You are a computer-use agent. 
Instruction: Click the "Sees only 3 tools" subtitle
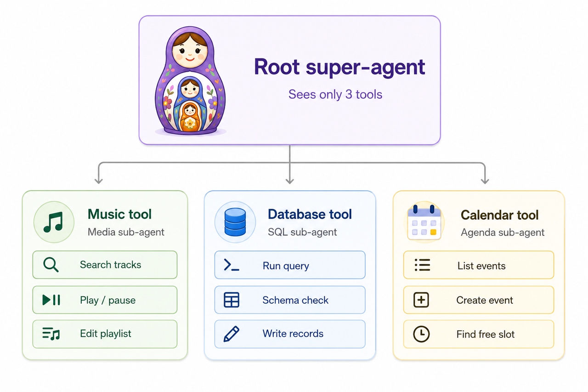(335, 95)
